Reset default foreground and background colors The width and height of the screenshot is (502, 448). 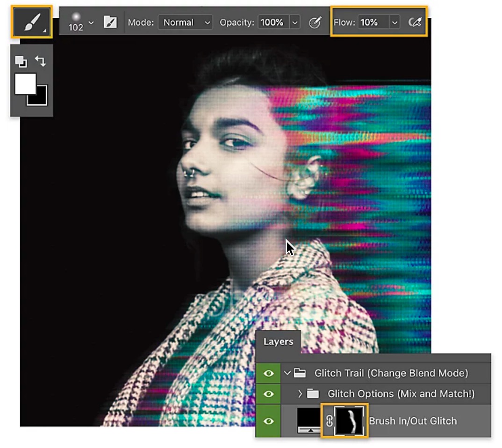(21, 61)
